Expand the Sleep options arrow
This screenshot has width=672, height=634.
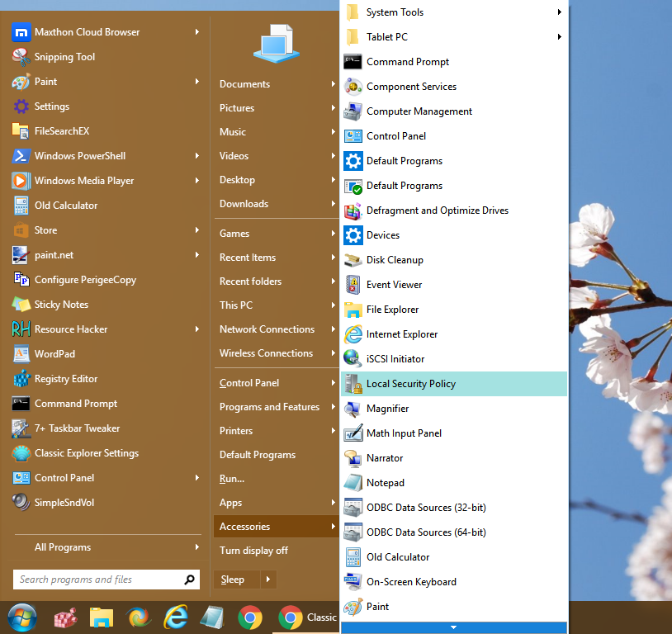(268, 580)
